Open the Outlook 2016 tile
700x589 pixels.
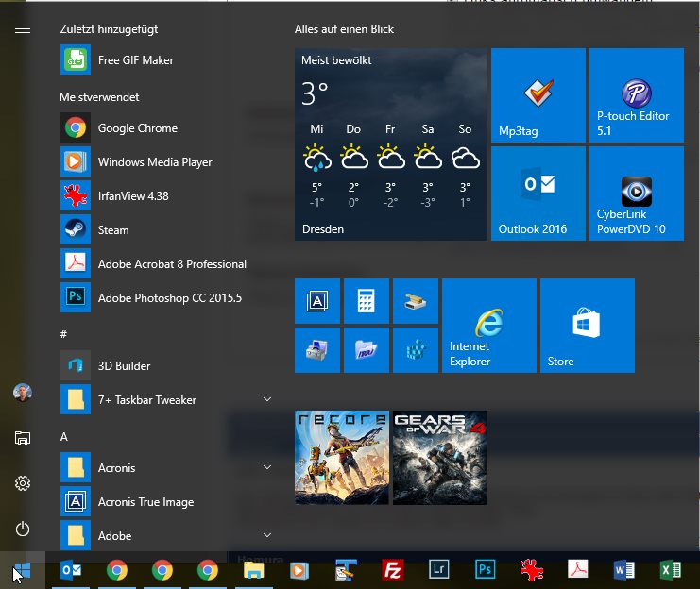tap(538, 194)
